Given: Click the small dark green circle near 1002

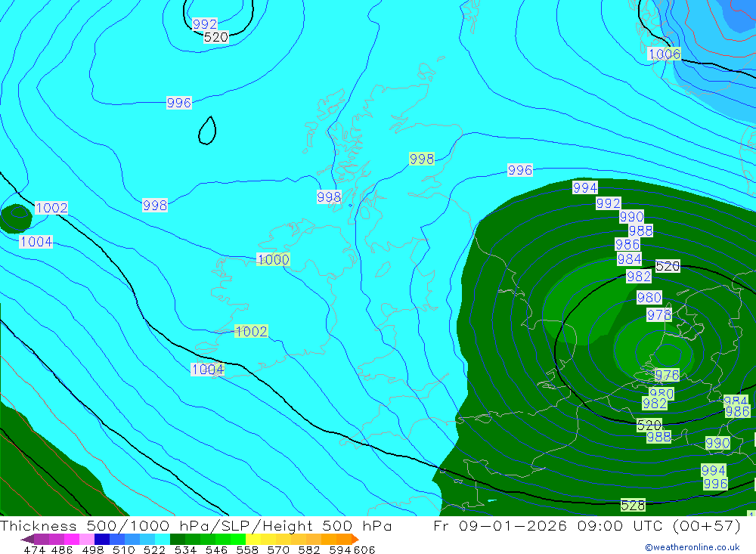Looking at the screenshot, I should coord(15,218).
